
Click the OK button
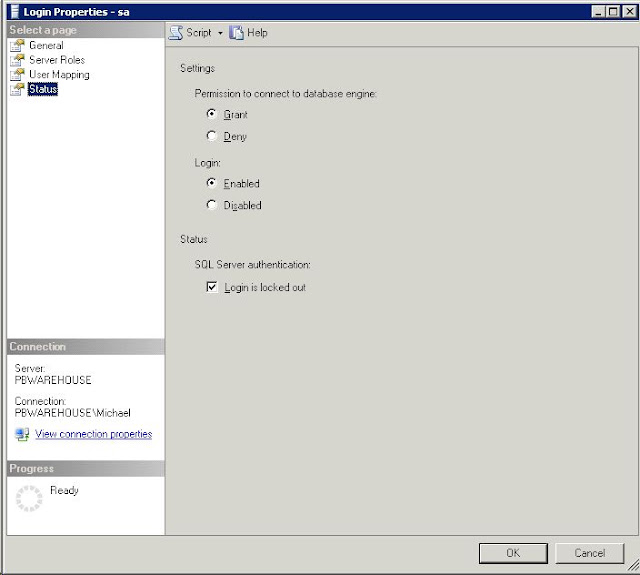[513, 553]
